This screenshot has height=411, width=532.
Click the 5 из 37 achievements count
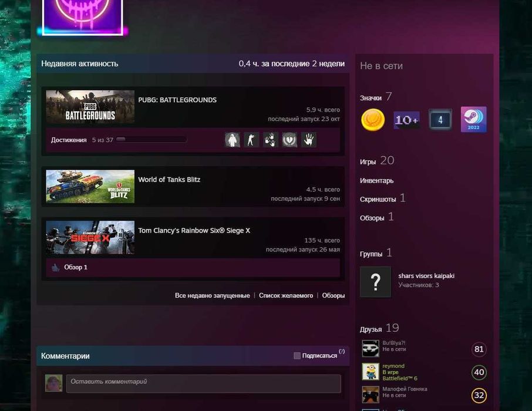click(x=102, y=140)
